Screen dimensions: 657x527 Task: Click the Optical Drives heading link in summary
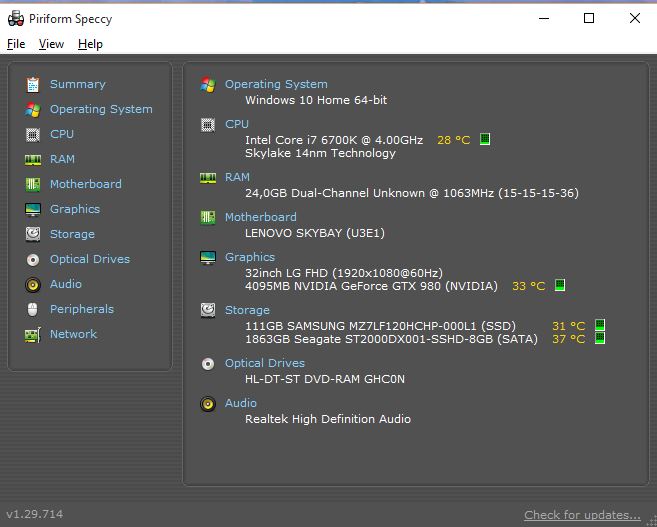pos(265,363)
